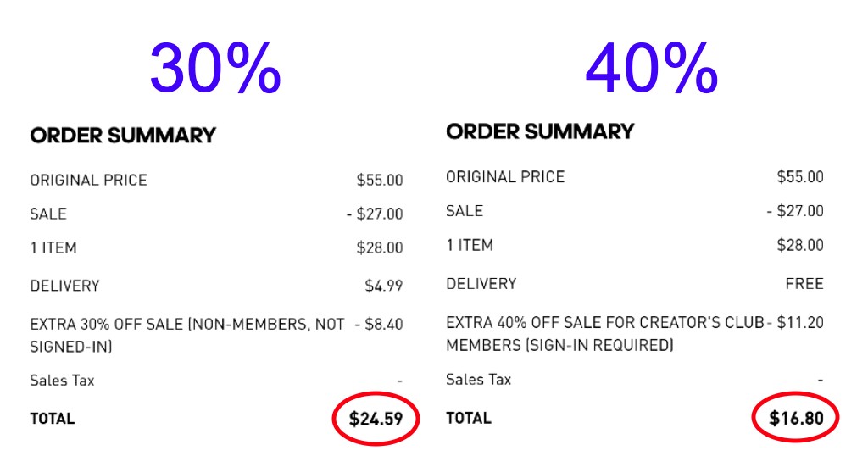This screenshot has width=868, height=456.
Task: Select the circled $24.59 total amount
Action: pos(376,418)
